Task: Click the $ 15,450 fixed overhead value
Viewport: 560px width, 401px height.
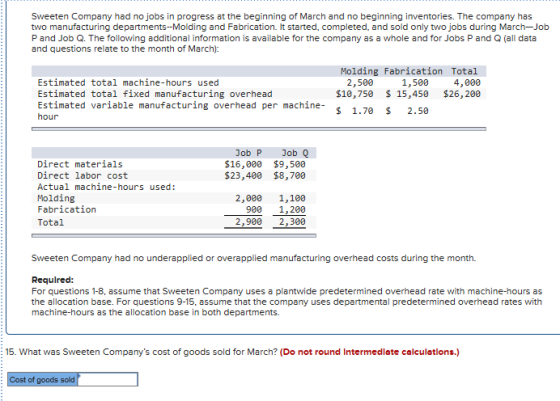Action: tap(407, 94)
